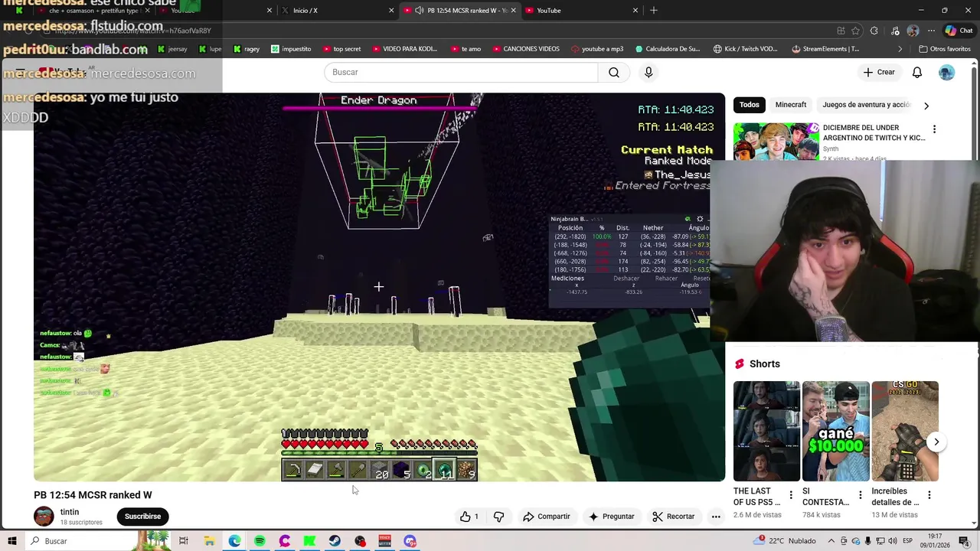The height and width of the screenshot is (551, 980).
Task: Click the Crear button
Action: point(879,72)
